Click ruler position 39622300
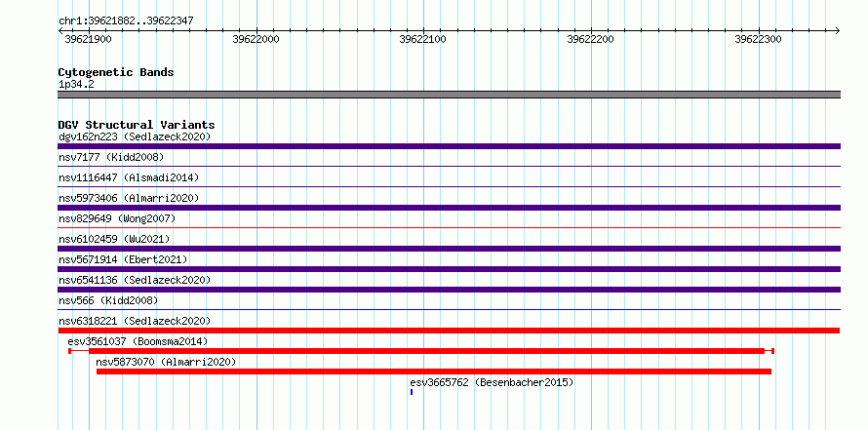Image resolution: width=868 pixels, height=430 pixels. tap(758, 39)
